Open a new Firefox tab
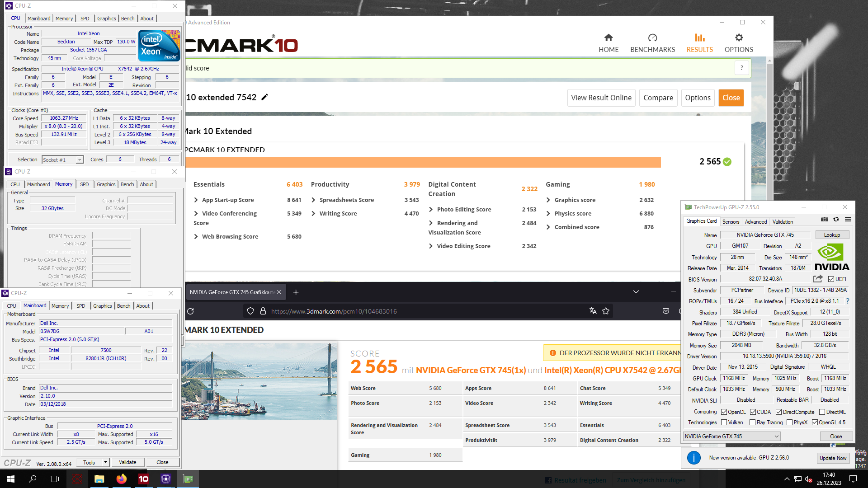The width and height of the screenshot is (868, 488). click(x=296, y=292)
